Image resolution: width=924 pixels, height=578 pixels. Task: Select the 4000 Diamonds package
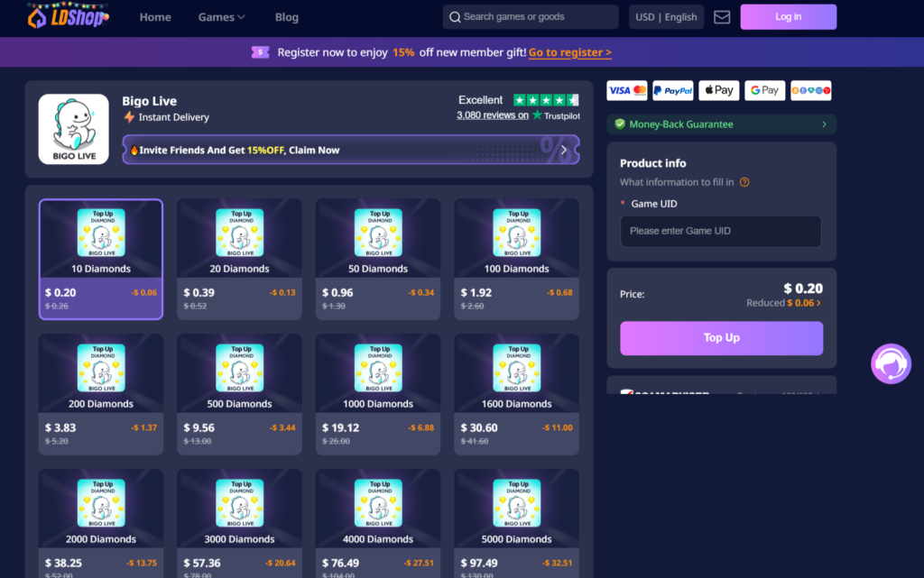pyautogui.click(x=378, y=524)
